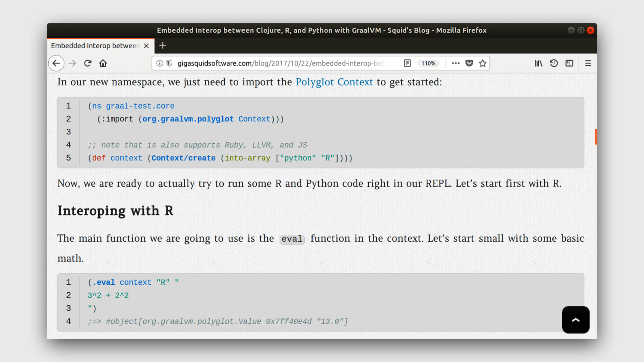Open tracking protection shield panel
The image size is (644, 362).
[169, 63]
